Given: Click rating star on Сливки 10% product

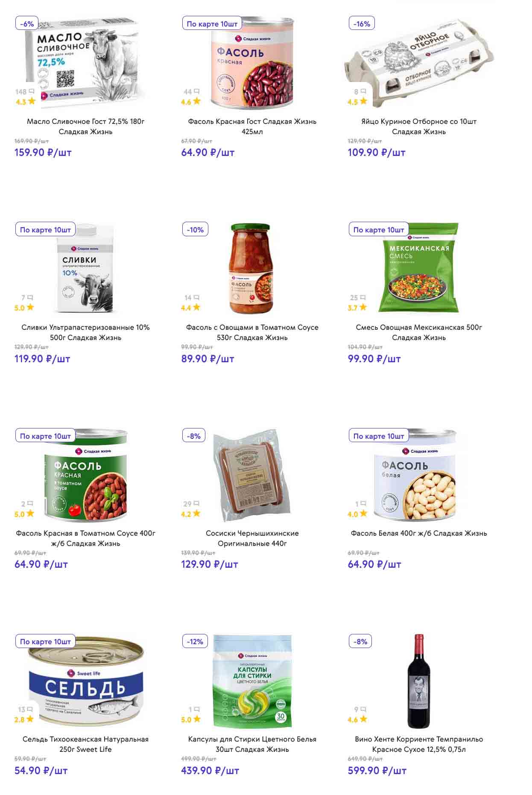Looking at the screenshot, I should [x=30, y=307].
